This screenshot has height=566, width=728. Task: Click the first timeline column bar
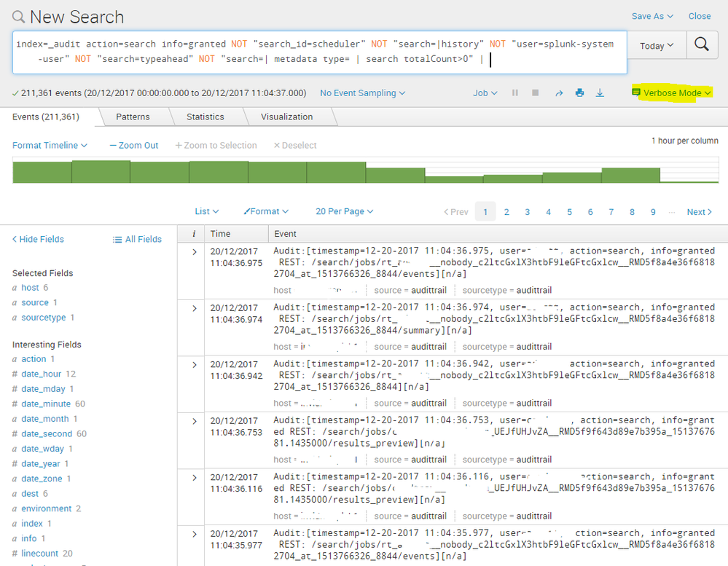pos(42,172)
